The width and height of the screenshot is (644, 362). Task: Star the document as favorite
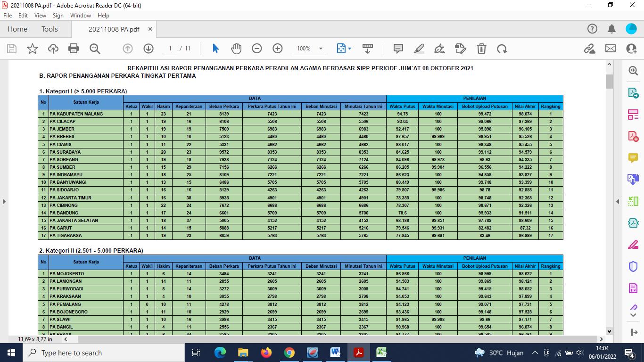[33, 49]
